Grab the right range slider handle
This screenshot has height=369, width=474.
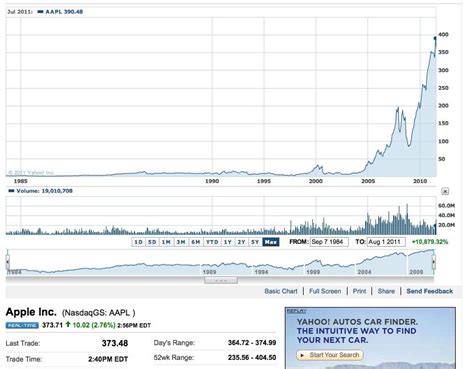[433, 262]
